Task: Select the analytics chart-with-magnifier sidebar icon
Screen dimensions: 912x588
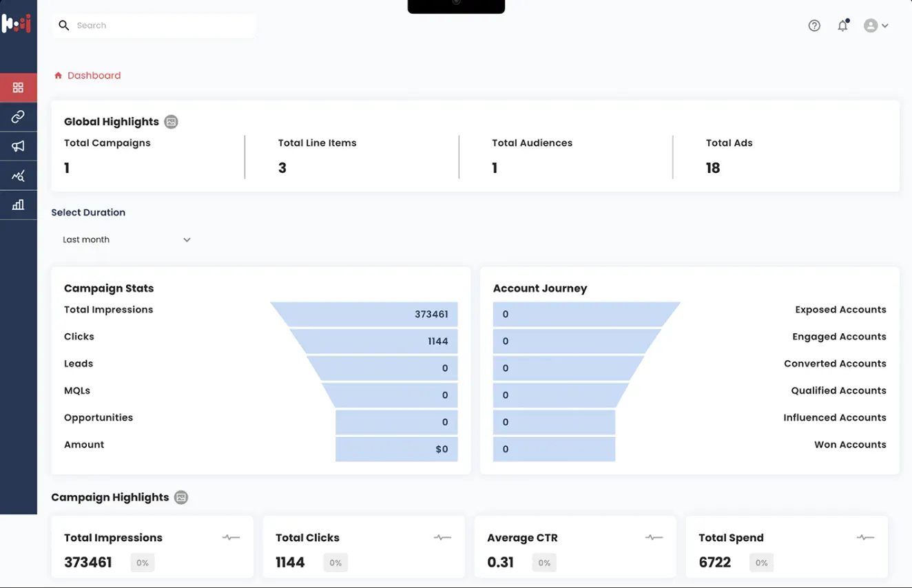Action: (19, 175)
